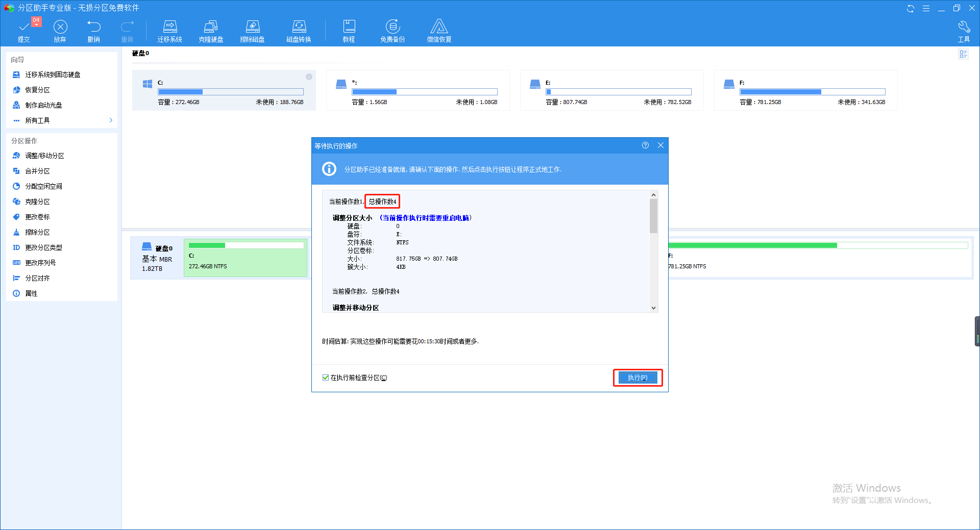Select the green C: 272.46GB NTFS block

pyautogui.click(x=246, y=258)
